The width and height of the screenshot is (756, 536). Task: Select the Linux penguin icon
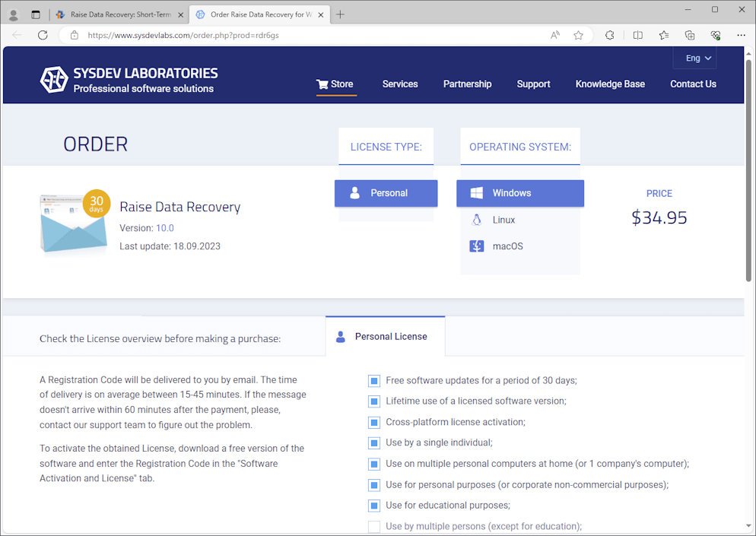477,220
